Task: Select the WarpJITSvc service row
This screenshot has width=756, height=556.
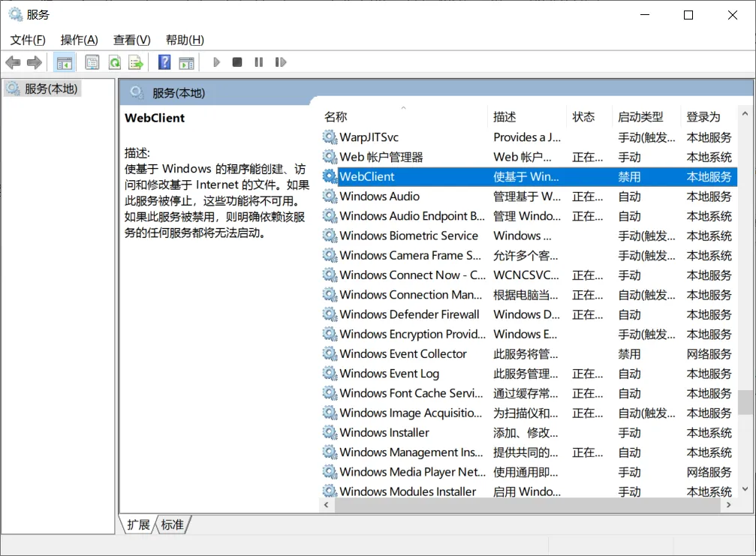Action: (x=529, y=137)
